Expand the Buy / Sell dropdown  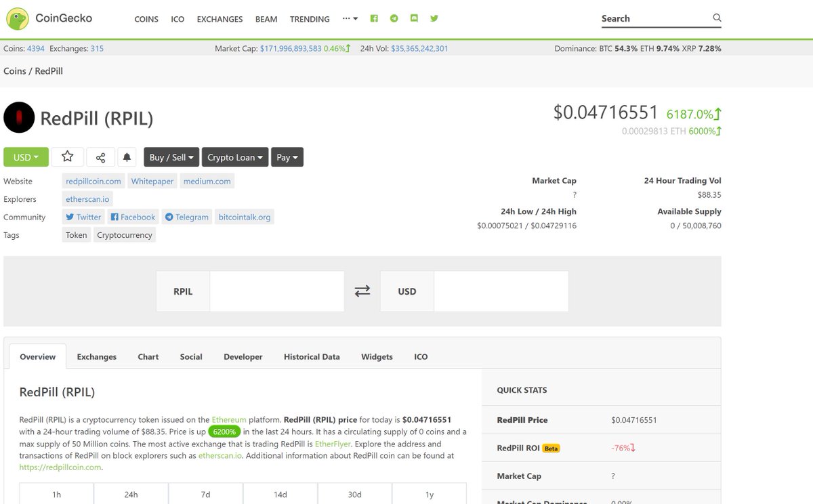pyautogui.click(x=171, y=157)
